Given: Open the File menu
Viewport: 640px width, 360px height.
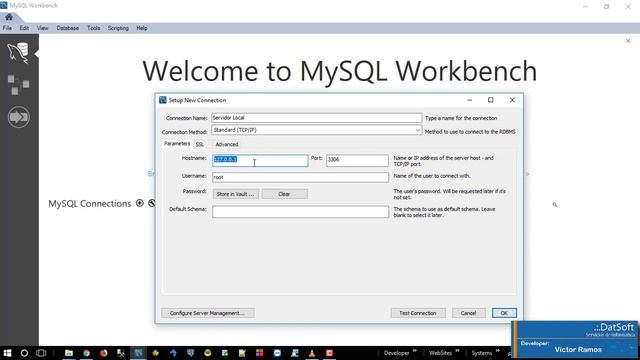Looking at the screenshot, I should [x=7, y=28].
